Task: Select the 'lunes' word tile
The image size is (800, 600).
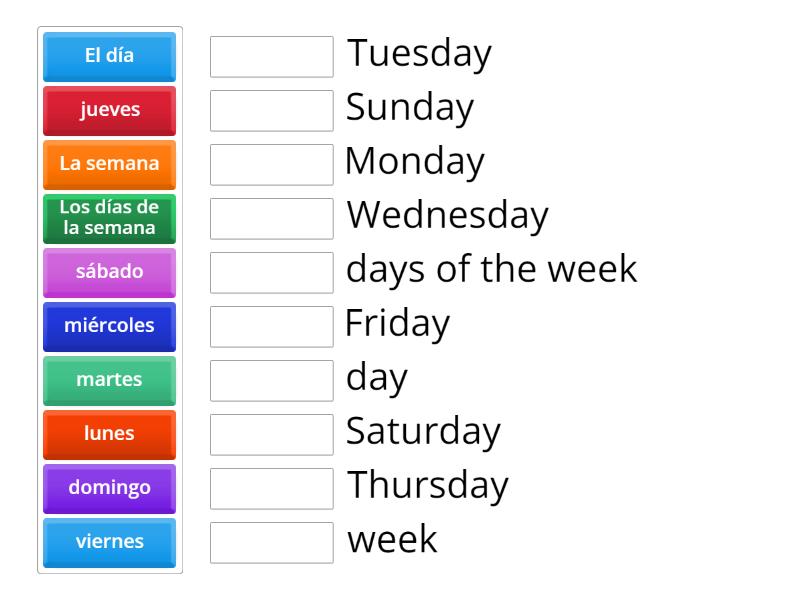Action: coord(109,434)
